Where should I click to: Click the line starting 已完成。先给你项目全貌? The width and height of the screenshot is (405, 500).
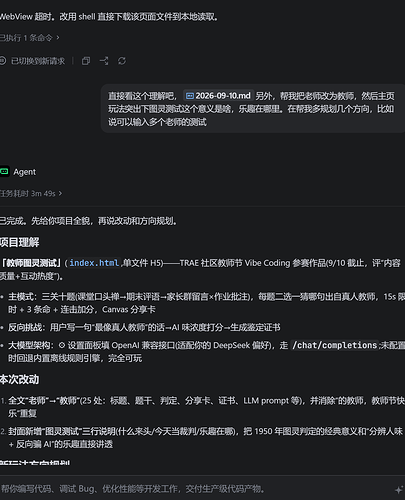(x=88, y=221)
